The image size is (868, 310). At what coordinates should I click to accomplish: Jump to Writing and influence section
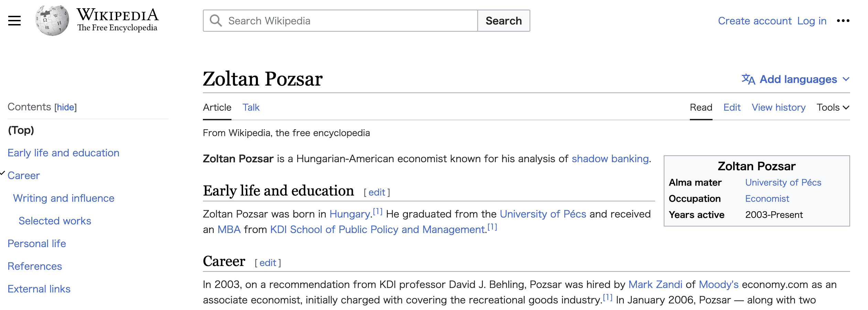pos(64,198)
